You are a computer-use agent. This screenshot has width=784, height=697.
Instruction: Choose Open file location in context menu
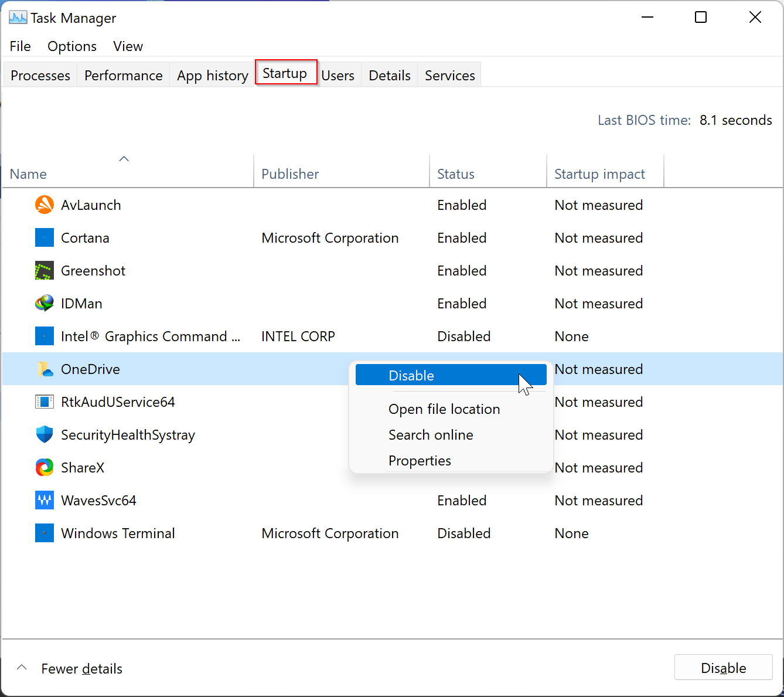click(444, 409)
